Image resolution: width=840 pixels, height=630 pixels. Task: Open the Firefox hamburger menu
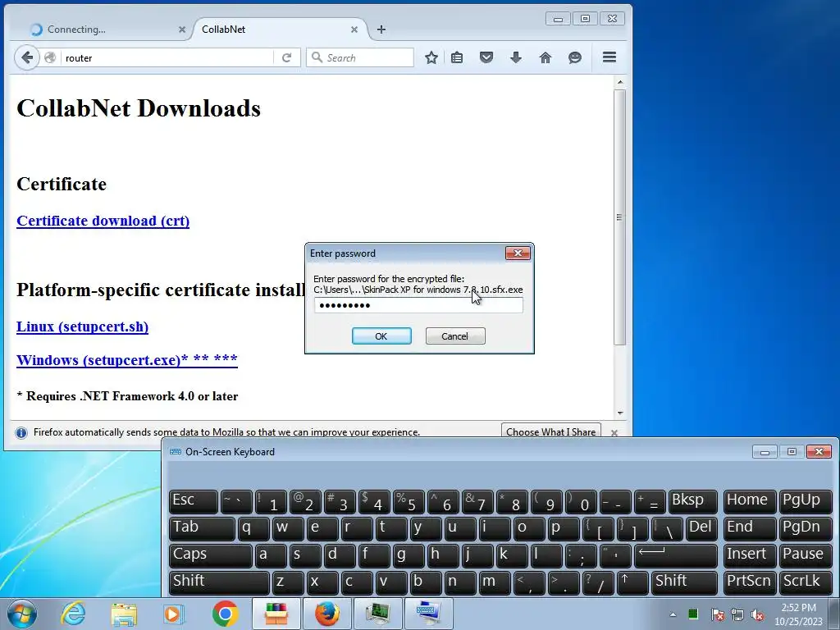click(609, 57)
